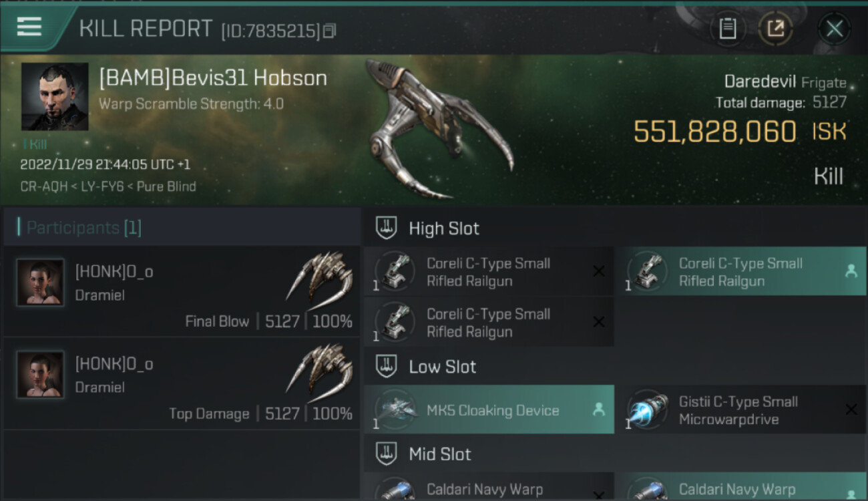The image size is (868, 501).
Task: Close the kill report panel
Action: point(834,29)
